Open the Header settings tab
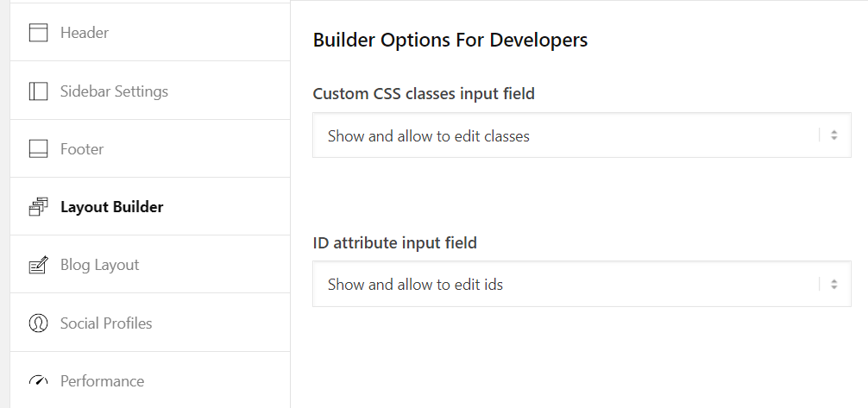 click(x=150, y=32)
